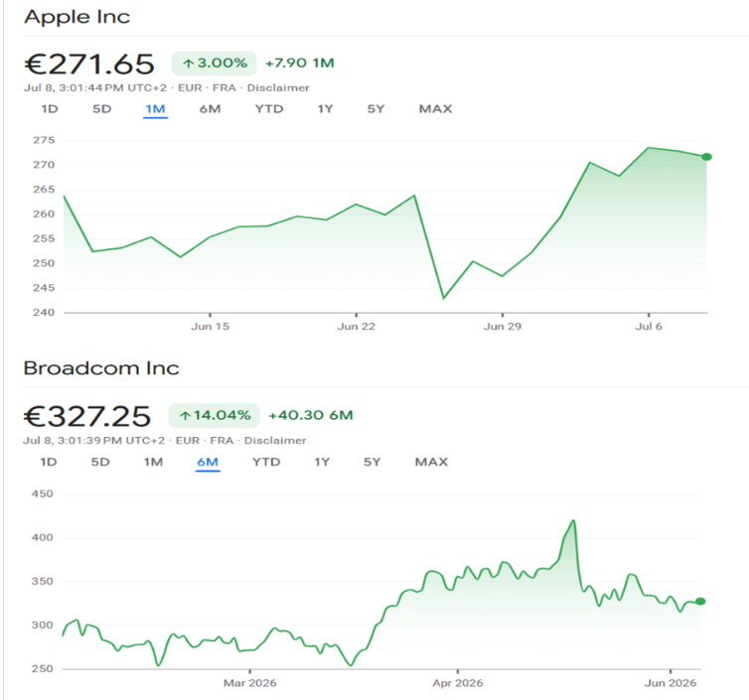
Task: Click the Apr 2026 axis label
Action: (458, 683)
